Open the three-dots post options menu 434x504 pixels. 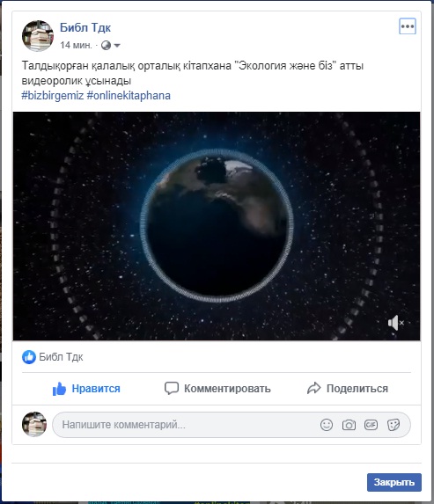408,26
